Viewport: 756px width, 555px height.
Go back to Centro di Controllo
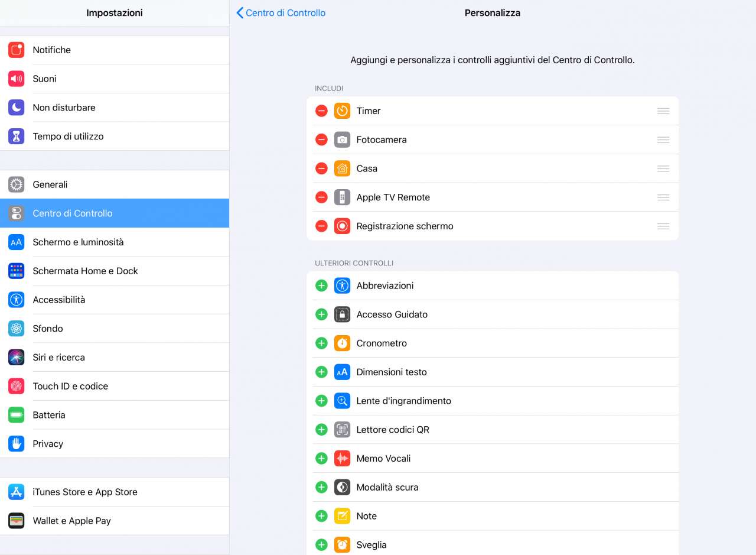281,13
